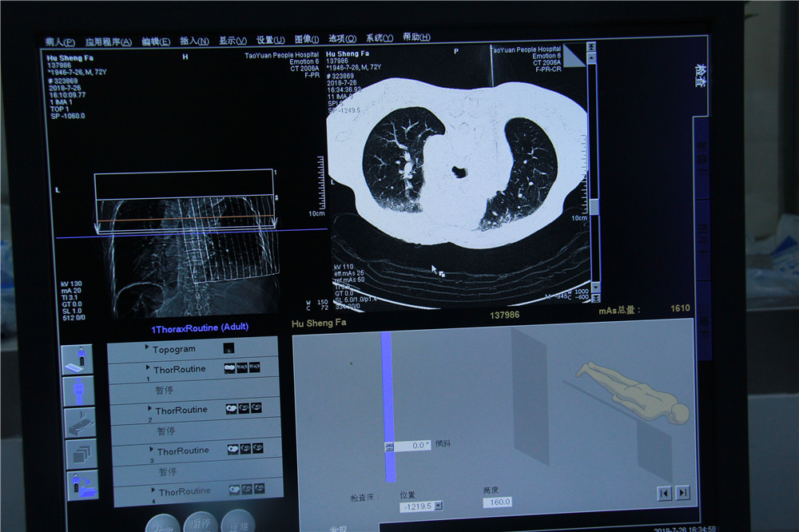Click the jump-to-first image button
The height and width of the screenshot is (532, 799).
(665, 494)
